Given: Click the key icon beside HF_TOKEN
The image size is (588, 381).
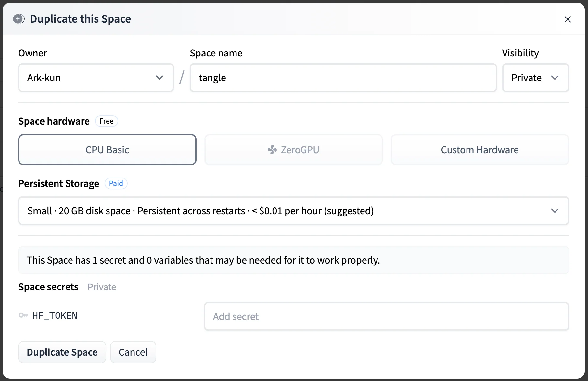Looking at the screenshot, I should tap(23, 315).
